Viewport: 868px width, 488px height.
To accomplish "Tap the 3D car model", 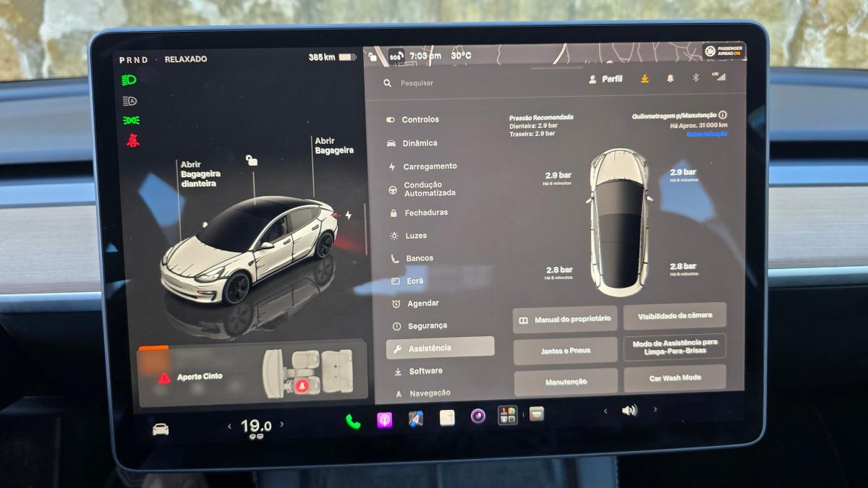I will point(250,249).
